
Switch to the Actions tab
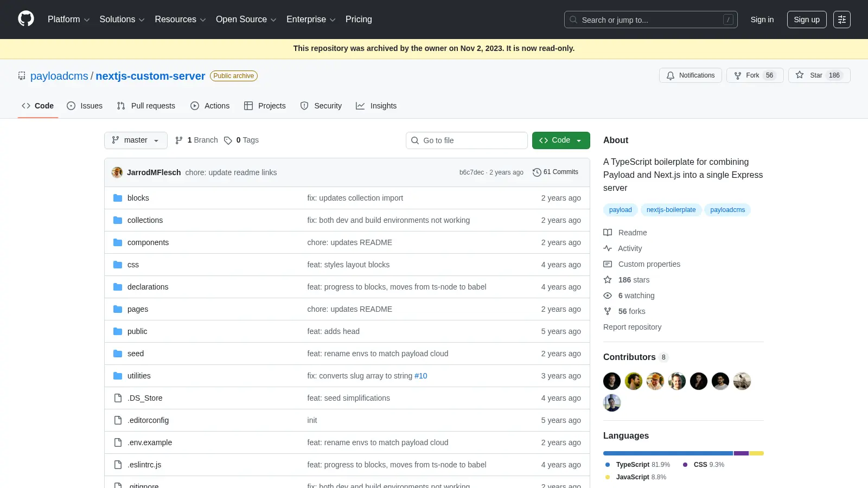point(210,106)
